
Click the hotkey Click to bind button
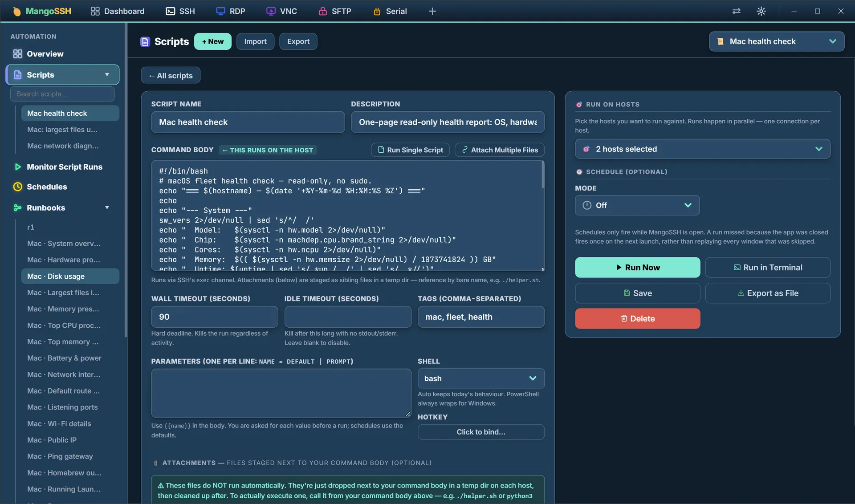click(480, 432)
